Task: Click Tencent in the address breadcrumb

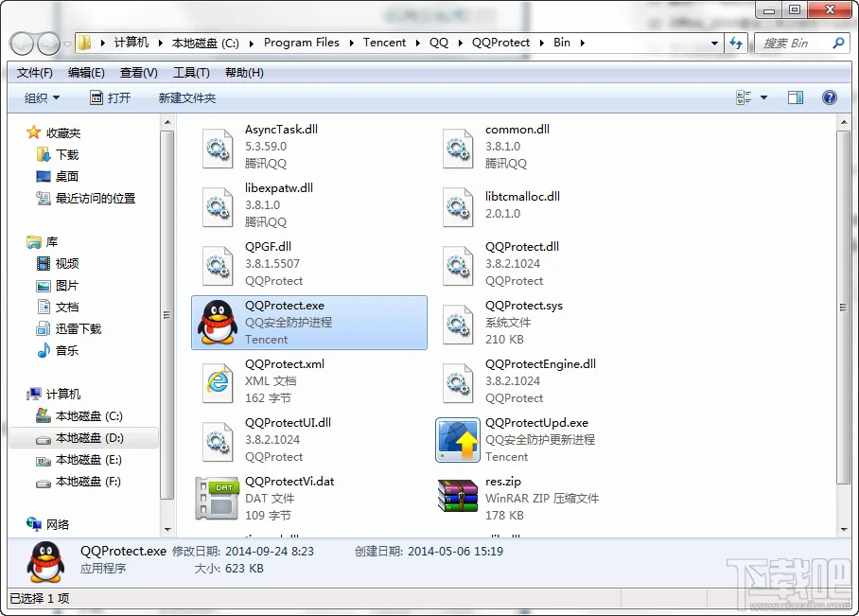Action: click(384, 43)
